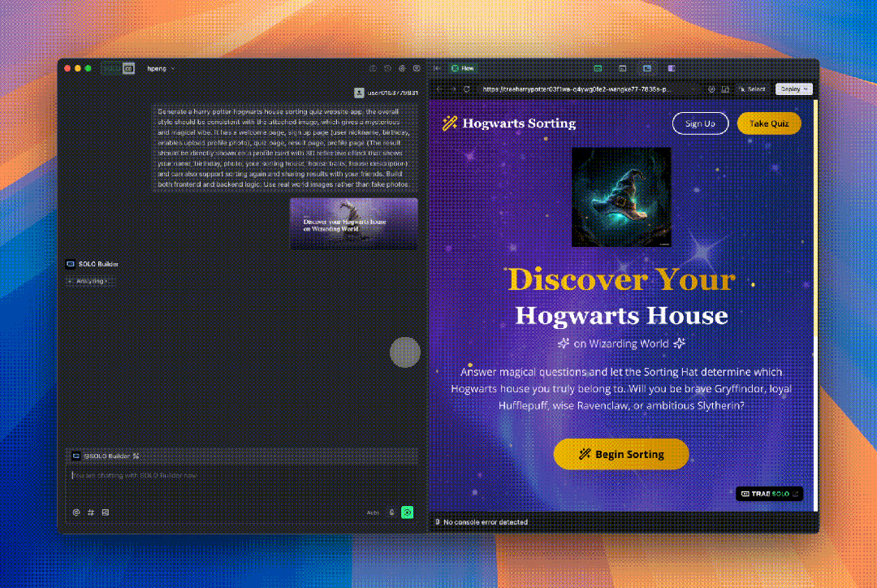Click the console status icon in the bottom bar

point(438,522)
